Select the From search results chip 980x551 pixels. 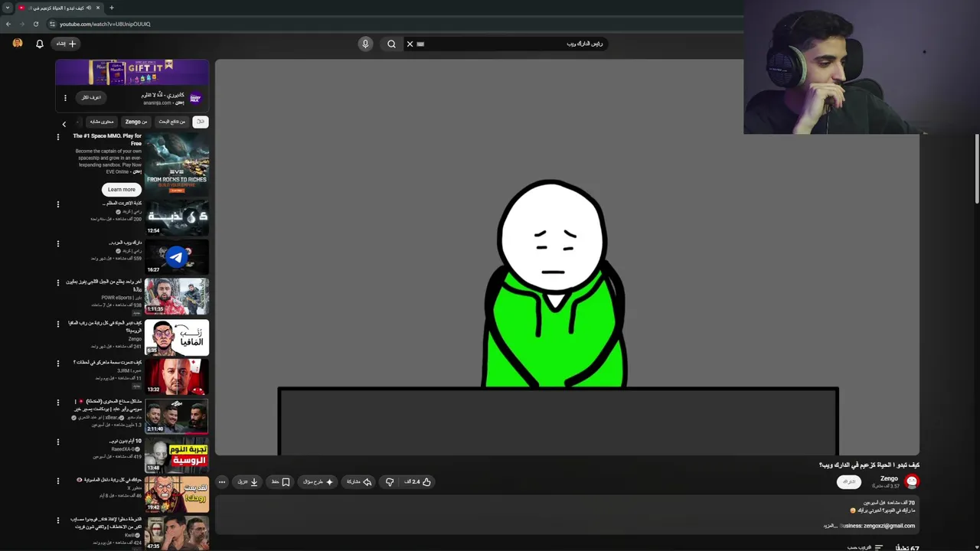(x=171, y=122)
